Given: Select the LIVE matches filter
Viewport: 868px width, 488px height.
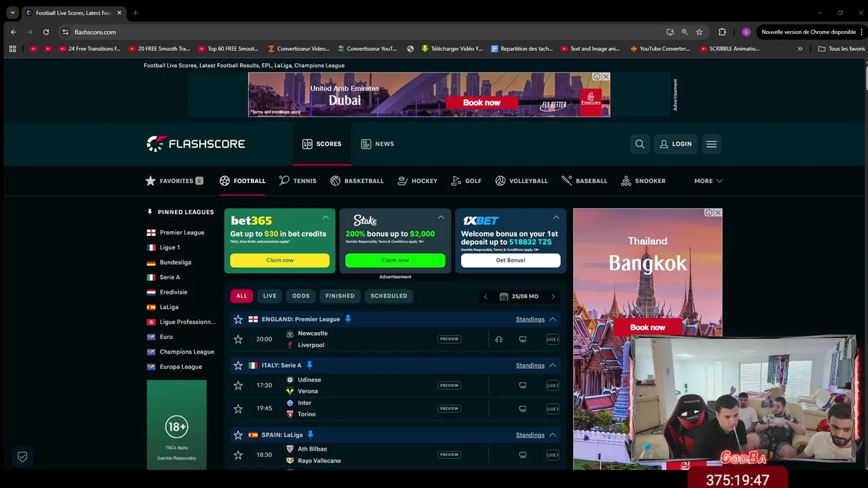Looking at the screenshot, I should [270, 296].
